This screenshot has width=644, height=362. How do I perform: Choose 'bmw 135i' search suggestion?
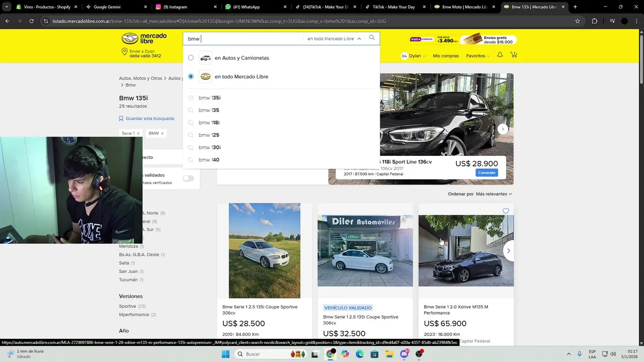[209, 98]
